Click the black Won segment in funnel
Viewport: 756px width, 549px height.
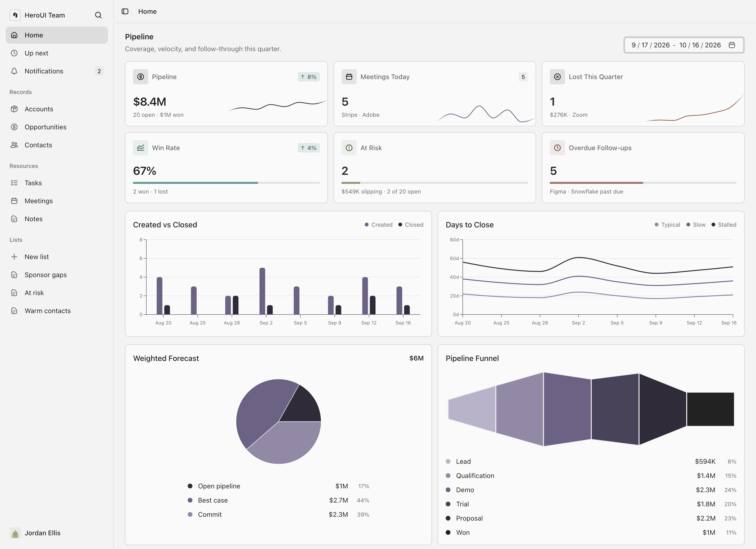point(710,409)
